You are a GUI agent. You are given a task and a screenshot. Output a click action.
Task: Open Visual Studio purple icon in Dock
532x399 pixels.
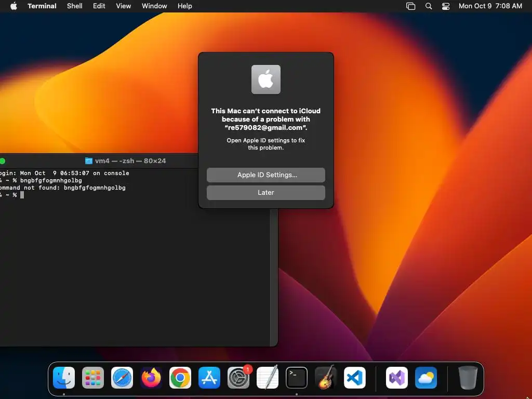pos(397,378)
